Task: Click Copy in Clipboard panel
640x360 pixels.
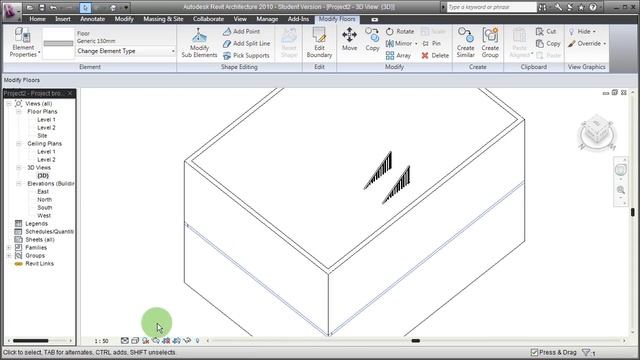Action: (548, 43)
